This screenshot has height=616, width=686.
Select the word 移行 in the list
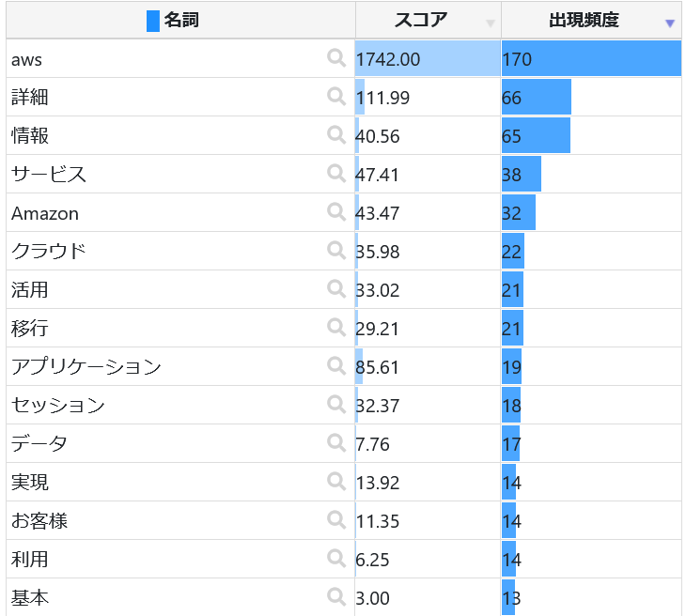tap(30, 328)
